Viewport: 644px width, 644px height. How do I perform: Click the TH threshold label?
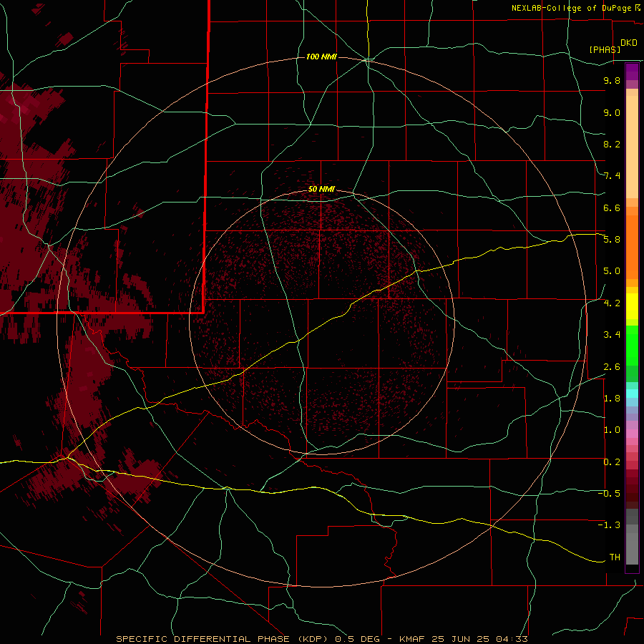coord(615,557)
